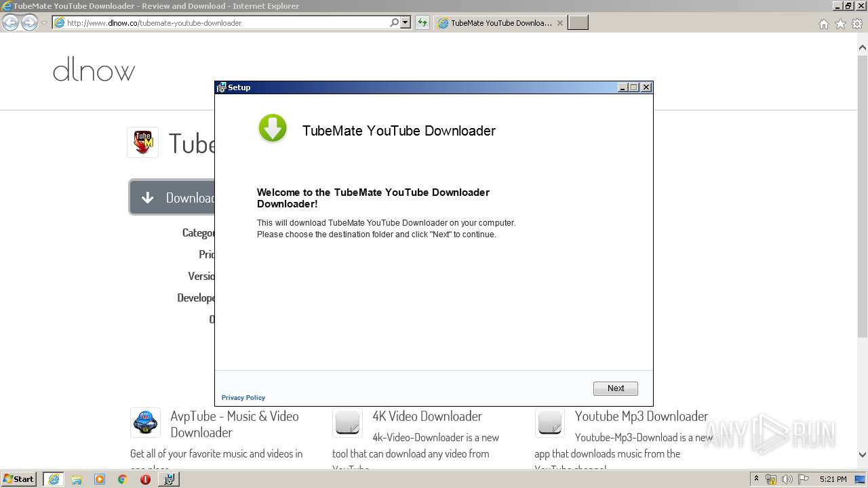The height and width of the screenshot is (488, 868).
Task: Click the browser Forward arrow
Action: (29, 23)
